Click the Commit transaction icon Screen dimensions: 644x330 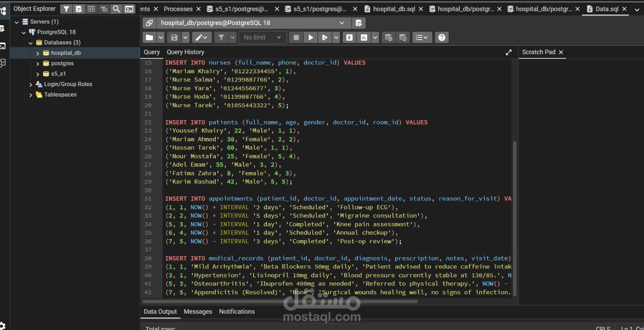tap(388, 37)
